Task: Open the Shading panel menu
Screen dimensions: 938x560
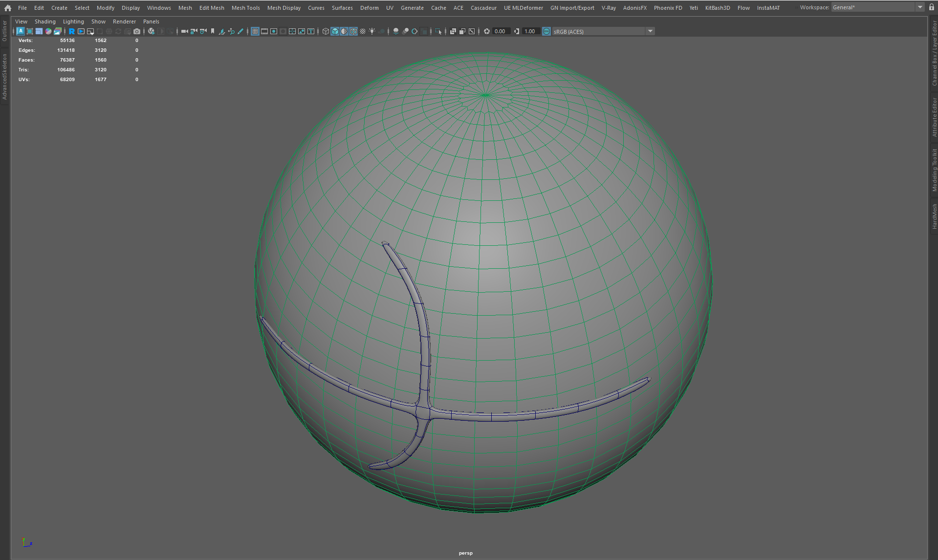Action: click(45, 22)
